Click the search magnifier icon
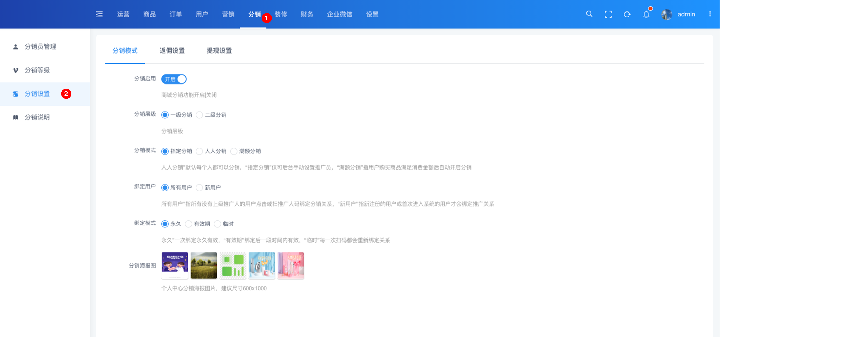868x337 pixels. coord(589,14)
